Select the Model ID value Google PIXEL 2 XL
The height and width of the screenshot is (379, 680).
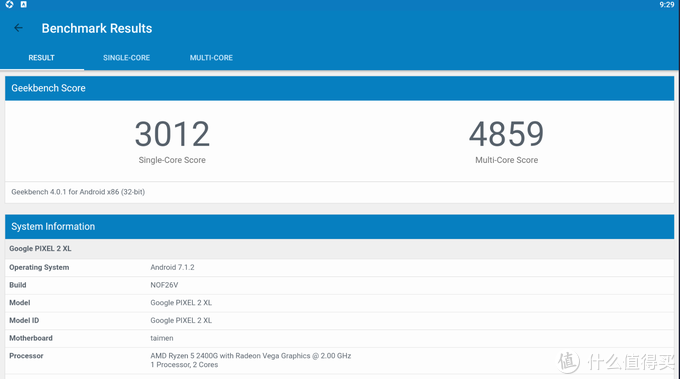coord(181,320)
